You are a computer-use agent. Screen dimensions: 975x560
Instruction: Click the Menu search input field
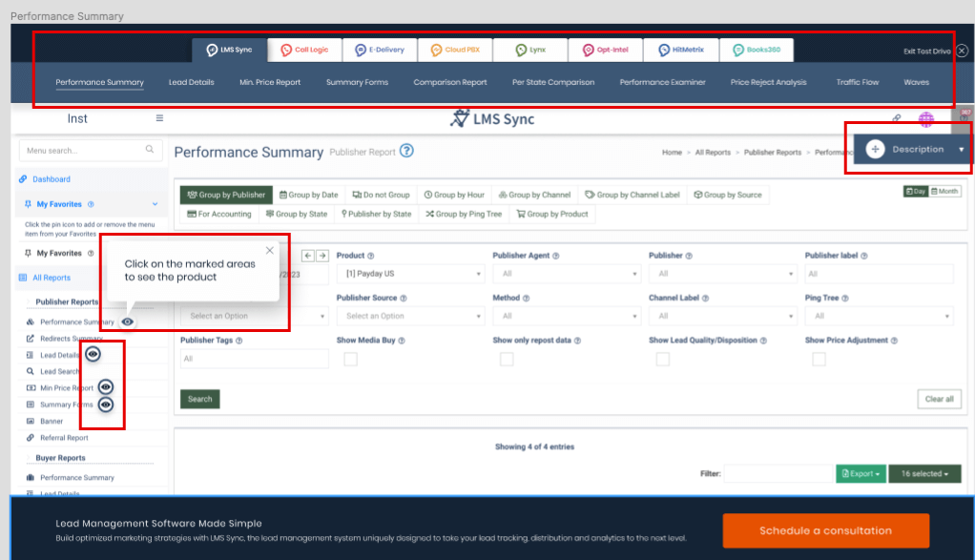coord(91,151)
